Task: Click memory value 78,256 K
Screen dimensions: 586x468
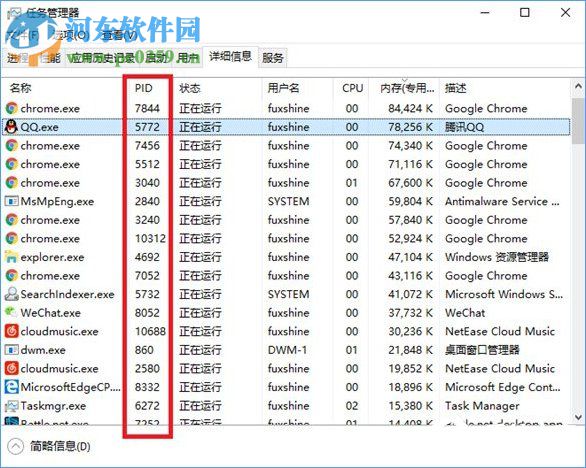Action: [410, 127]
